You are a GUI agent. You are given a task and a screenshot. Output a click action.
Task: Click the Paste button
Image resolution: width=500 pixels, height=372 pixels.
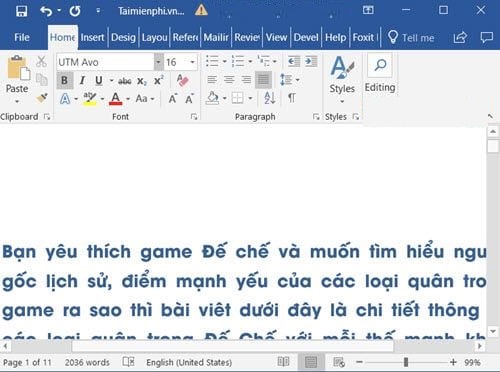tap(17, 74)
